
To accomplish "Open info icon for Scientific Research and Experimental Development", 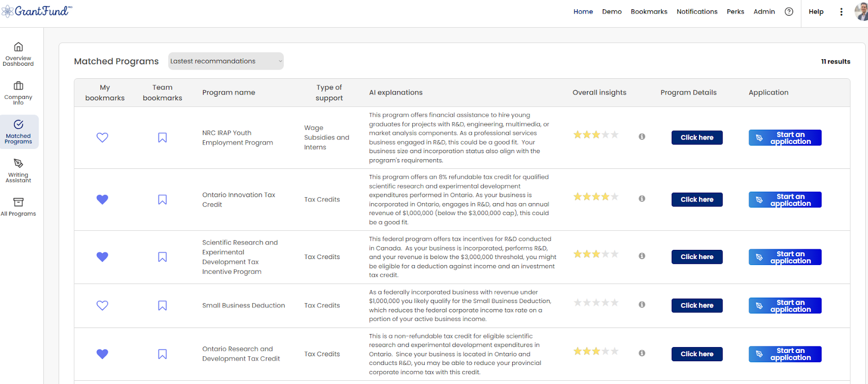I will coord(642,256).
